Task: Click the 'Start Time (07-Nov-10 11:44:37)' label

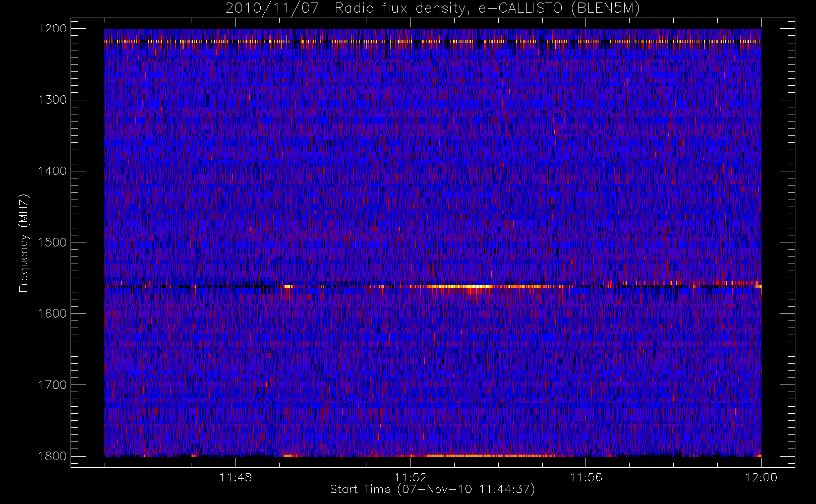Action: click(x=432, y=489)
